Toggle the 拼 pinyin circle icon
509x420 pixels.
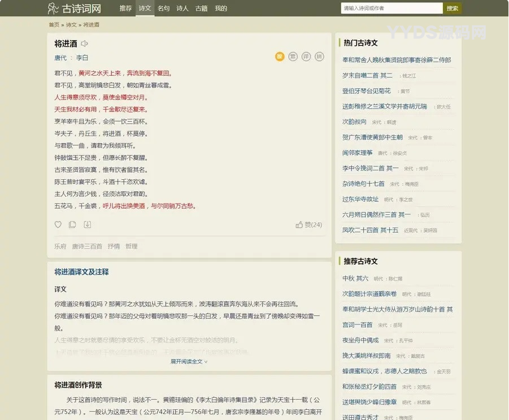pos(320,57)
